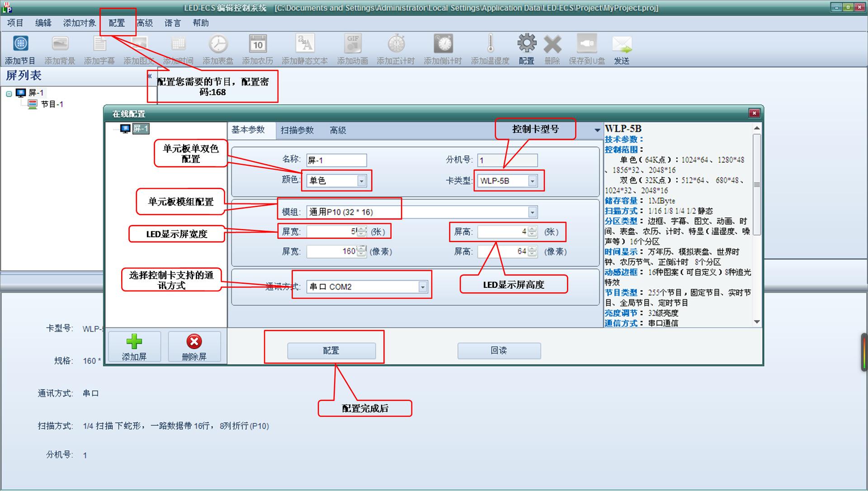868x491 pixels.
Task: Click the scroll-up arrow of the WLP-5B info panel
Action: [757, 129]
